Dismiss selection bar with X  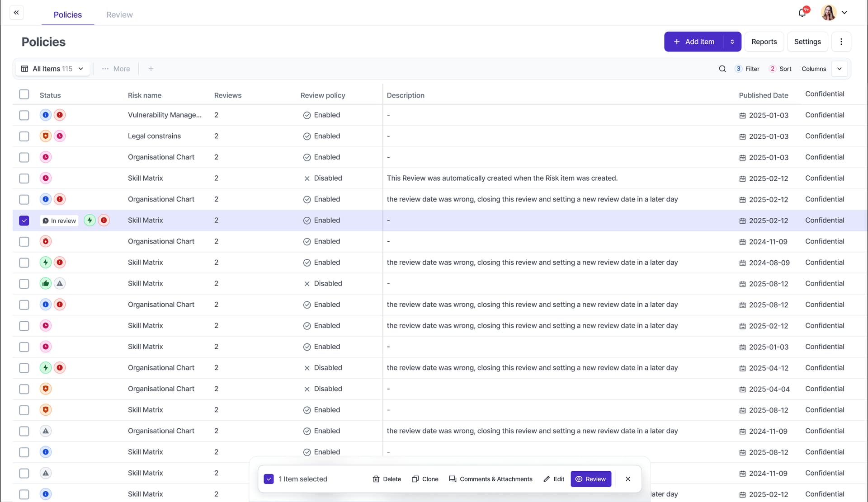(x=628, y=479)
